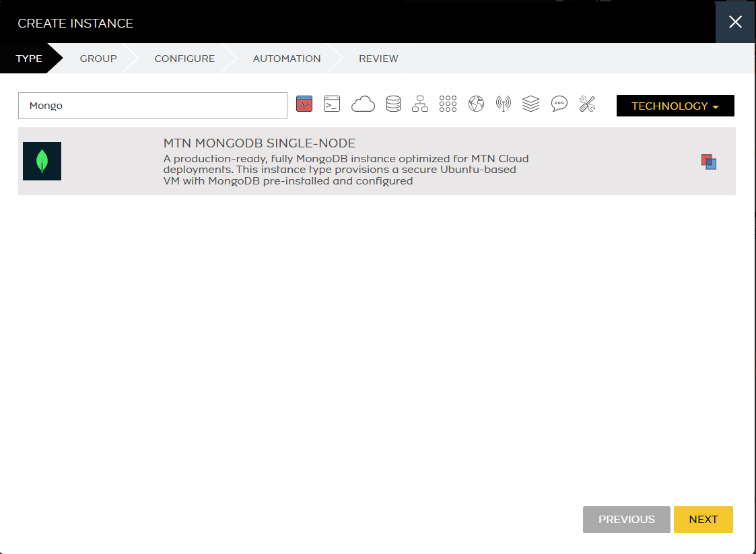Click the MongoDB instance description text
The width and height of the screenshot is (756, 554).
346,170
